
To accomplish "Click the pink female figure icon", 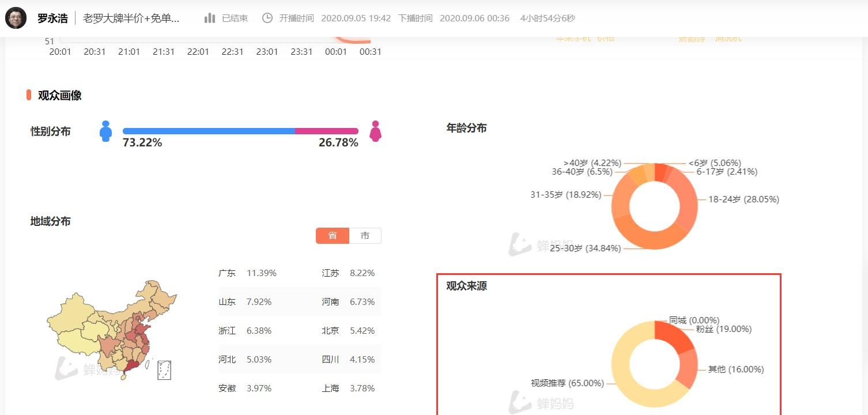I will coord(375,131).
